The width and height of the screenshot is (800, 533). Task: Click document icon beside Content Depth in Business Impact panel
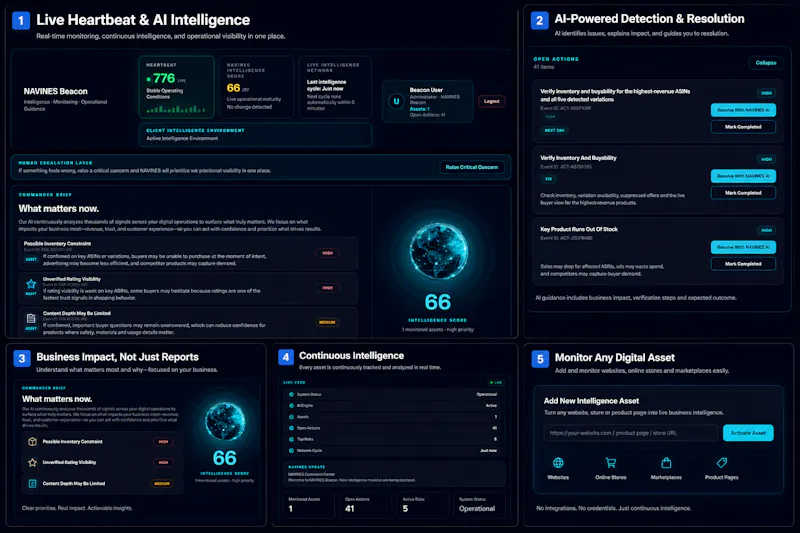(32, 484)
